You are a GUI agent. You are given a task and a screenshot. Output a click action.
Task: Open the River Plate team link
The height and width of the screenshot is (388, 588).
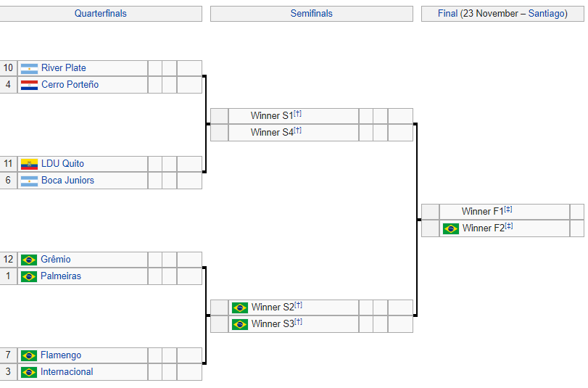coord(64,68)
